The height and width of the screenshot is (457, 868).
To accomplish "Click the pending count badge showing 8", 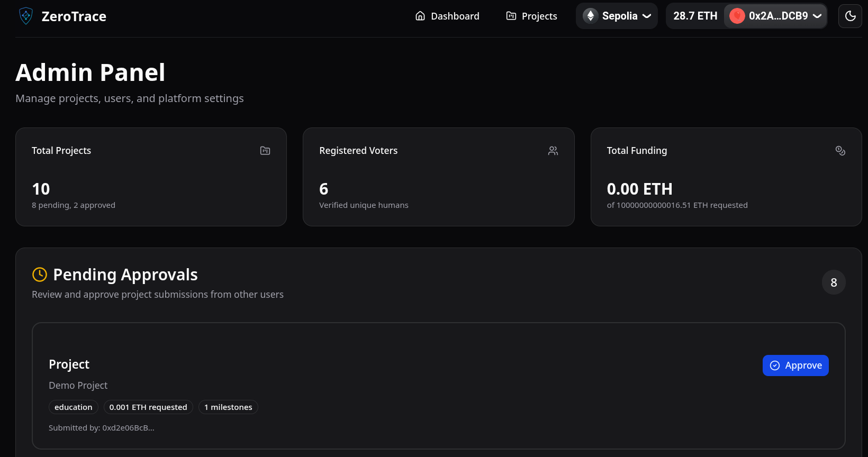I will [x=834, y=282].
